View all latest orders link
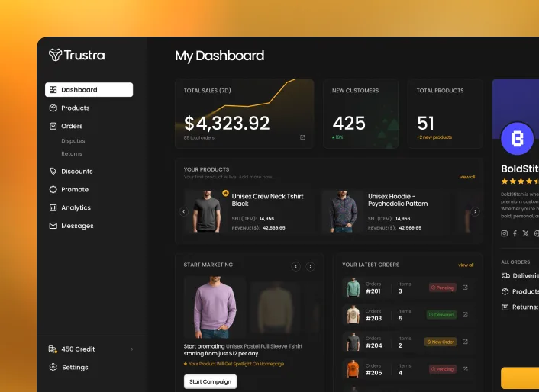Image resolution: width=539 pixels, height=392 pixels. 466,265
